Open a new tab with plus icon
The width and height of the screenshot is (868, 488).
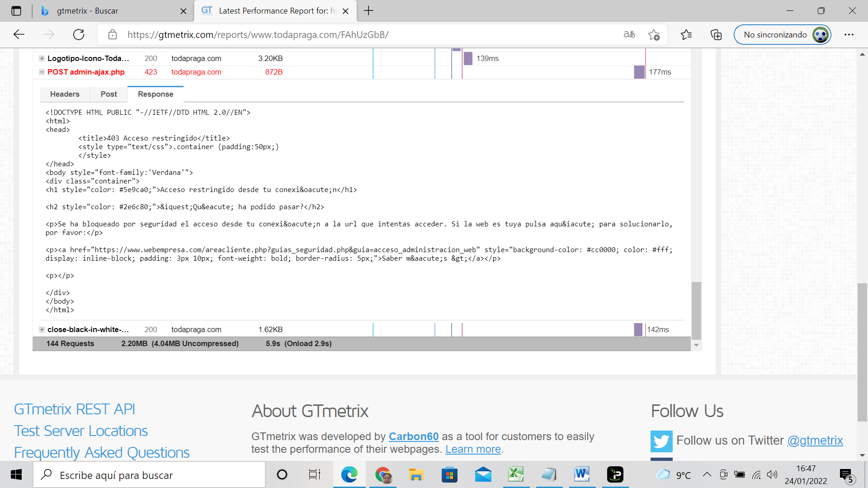(368, 11)
